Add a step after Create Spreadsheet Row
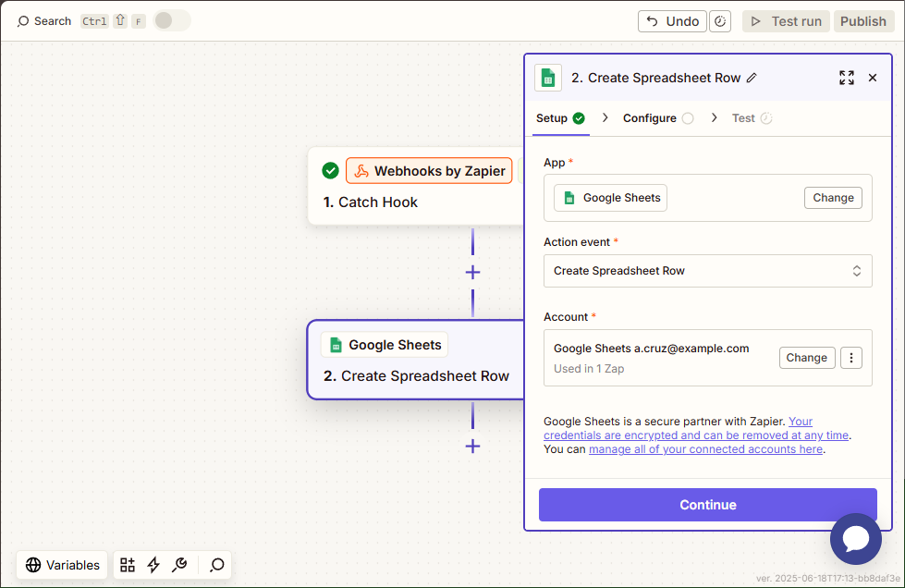Image resolution: width=905 pixels, height=588 pixels. [472, 446]
